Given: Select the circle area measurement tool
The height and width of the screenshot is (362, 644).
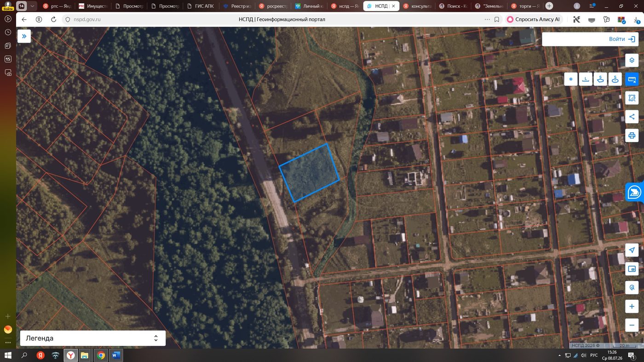Looking at the screenshot, I should click(615, 79).
